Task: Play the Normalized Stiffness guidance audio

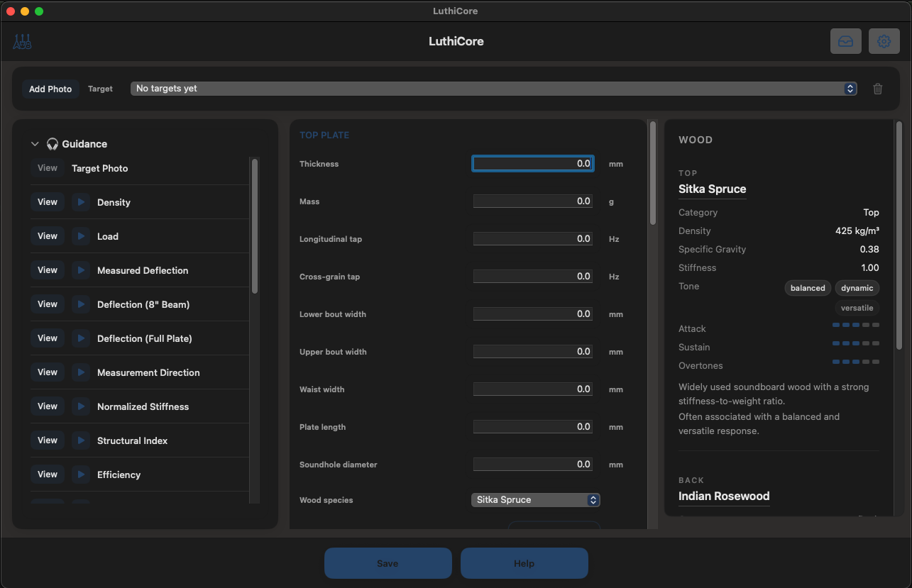Action: (x=81, y=406)
